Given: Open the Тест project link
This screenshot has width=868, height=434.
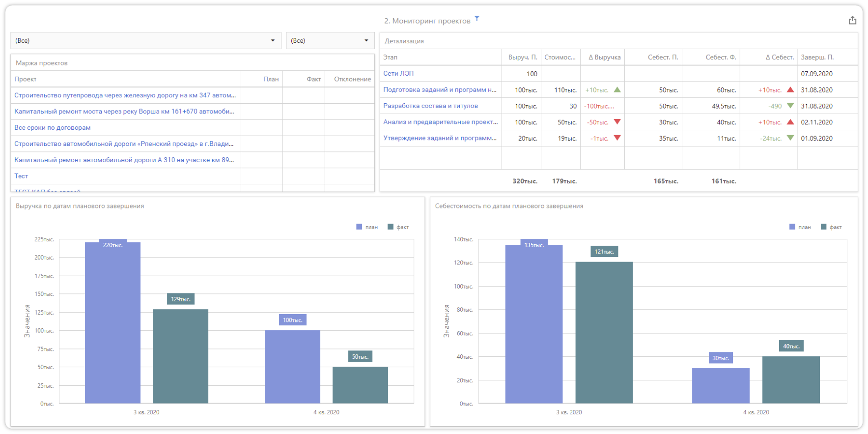Looking at the screenshot, I should pos(21,176).
